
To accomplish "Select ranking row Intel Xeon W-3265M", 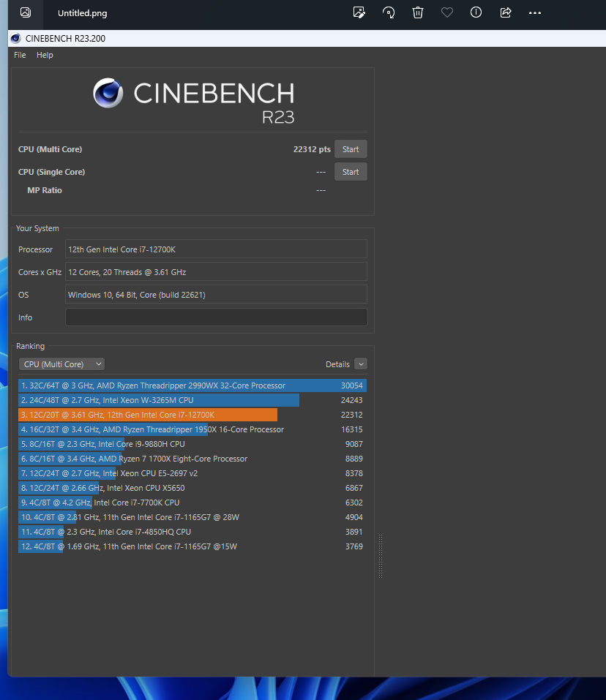I will coord(192,400).
